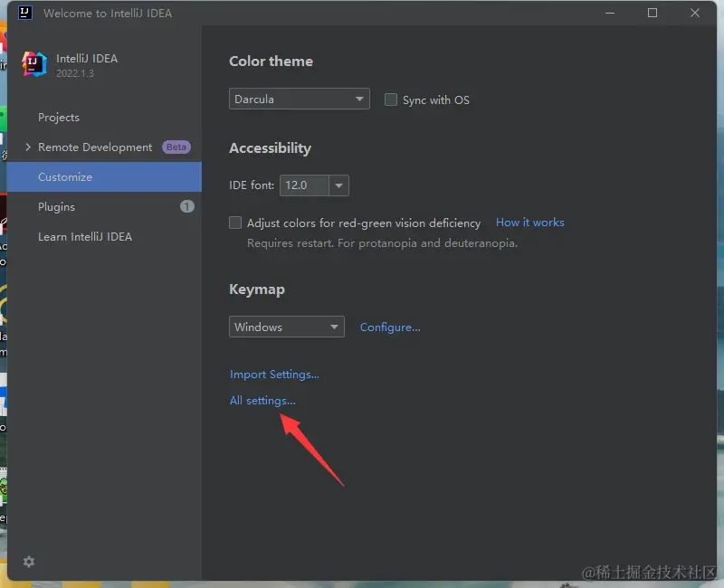Image resolution: width=724 pixels, height=588 pixels.
Task: Minimize the Welcome to IntelliJ IDEA window
Action: tap(610, 13)
